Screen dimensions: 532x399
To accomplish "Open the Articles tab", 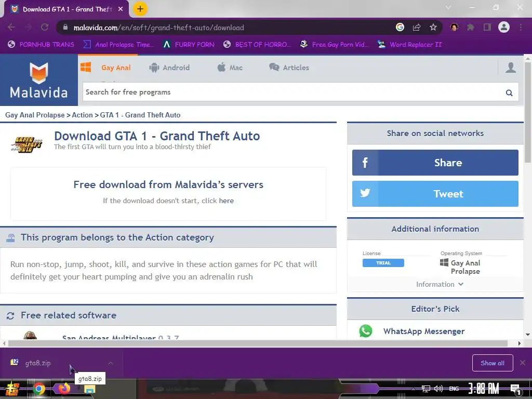I will [x=289, y=68].
